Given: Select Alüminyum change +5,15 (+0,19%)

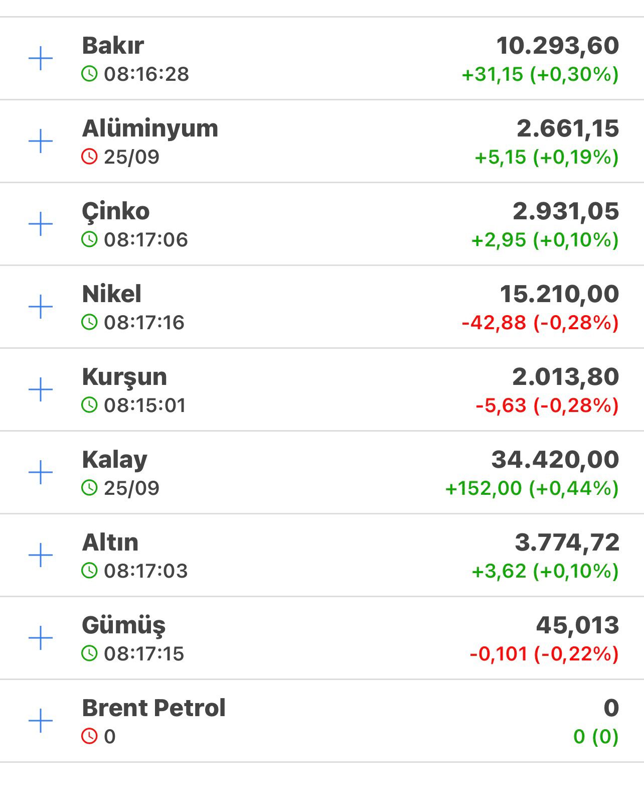Looking at the screenshot, I should (547, 157).
